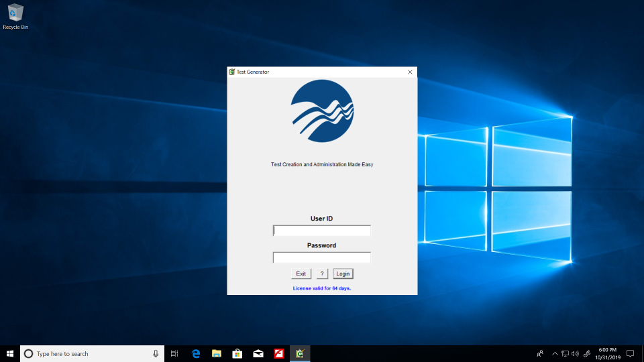
Task: Open the red Adobe Flash taskbar icon
Action: click(x=278, y=353)
